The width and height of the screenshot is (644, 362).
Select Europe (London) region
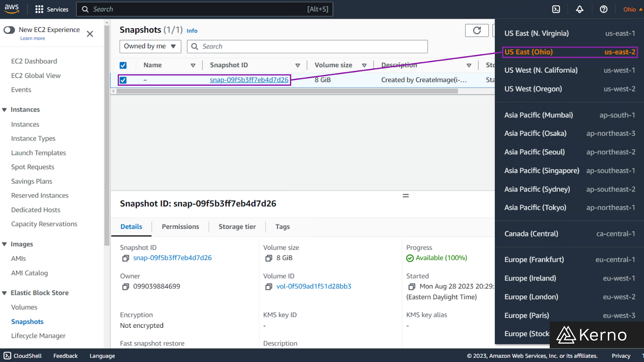pos(570,297)
